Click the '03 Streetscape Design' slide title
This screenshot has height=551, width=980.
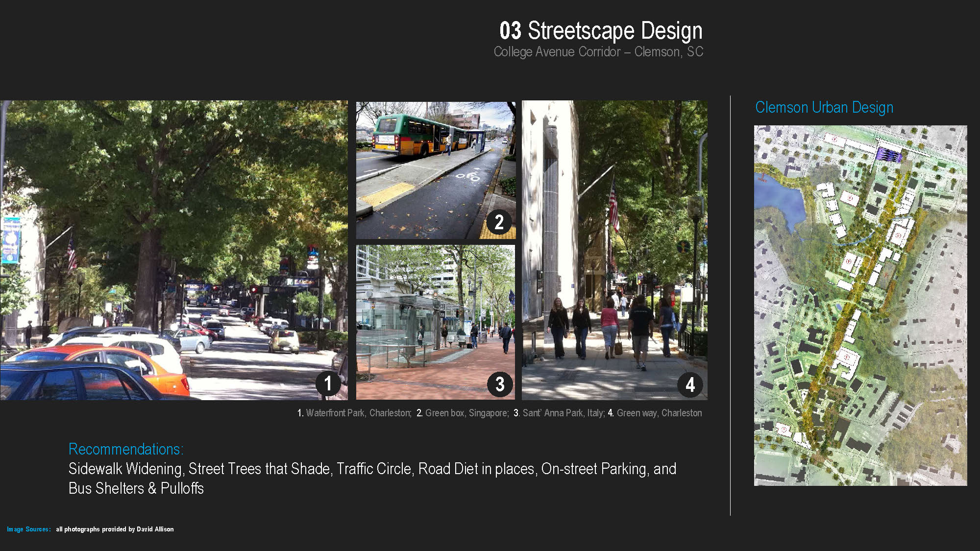pos(601,31)
